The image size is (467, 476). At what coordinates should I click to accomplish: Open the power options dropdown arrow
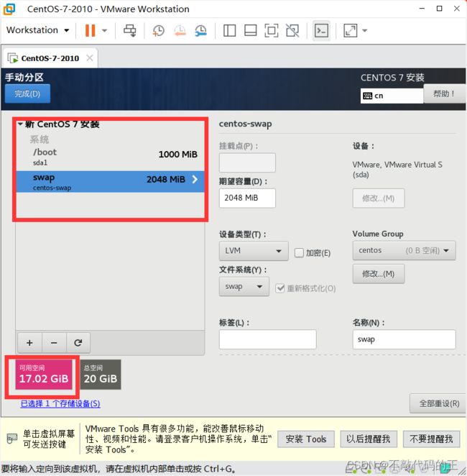pyautogui.click(x=104, y=30)
